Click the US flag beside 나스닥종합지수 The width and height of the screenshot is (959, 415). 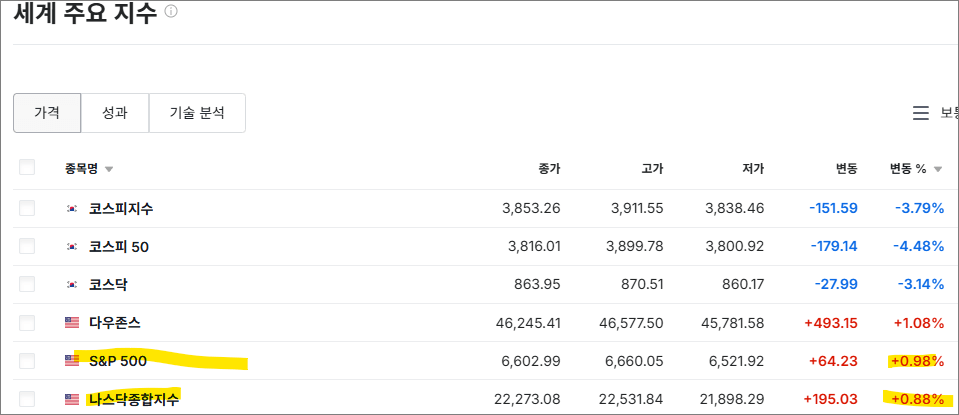(x=72, y=399)
